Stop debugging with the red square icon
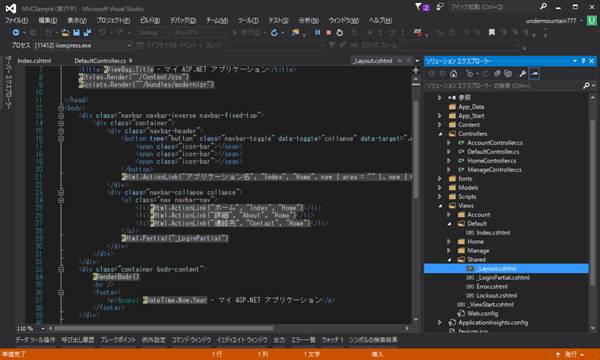Screen dimensions: 600x360 point(328,33)
